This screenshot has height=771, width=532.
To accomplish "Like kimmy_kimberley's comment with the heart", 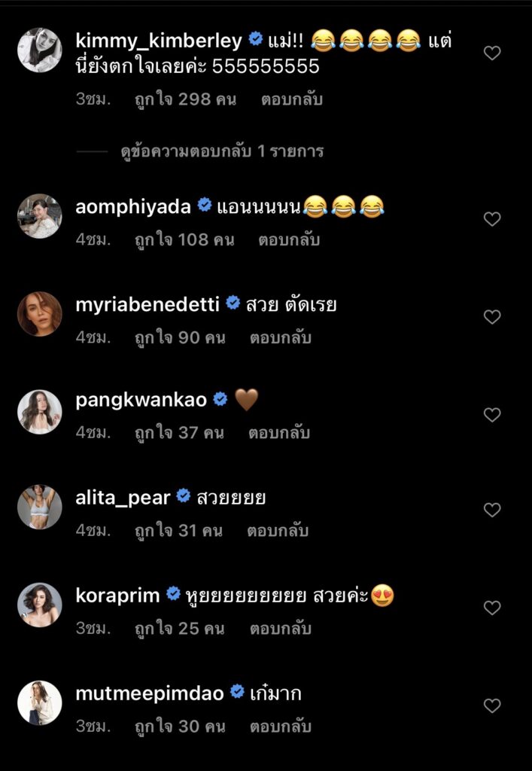I will pyautogui.click(x=491, y=53).
